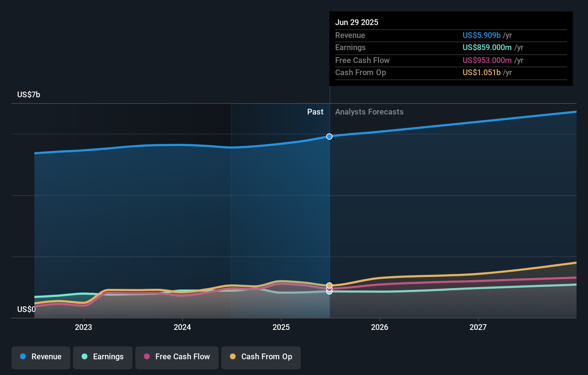Click the Free Cash Flow tooltip label

(362, 60)
